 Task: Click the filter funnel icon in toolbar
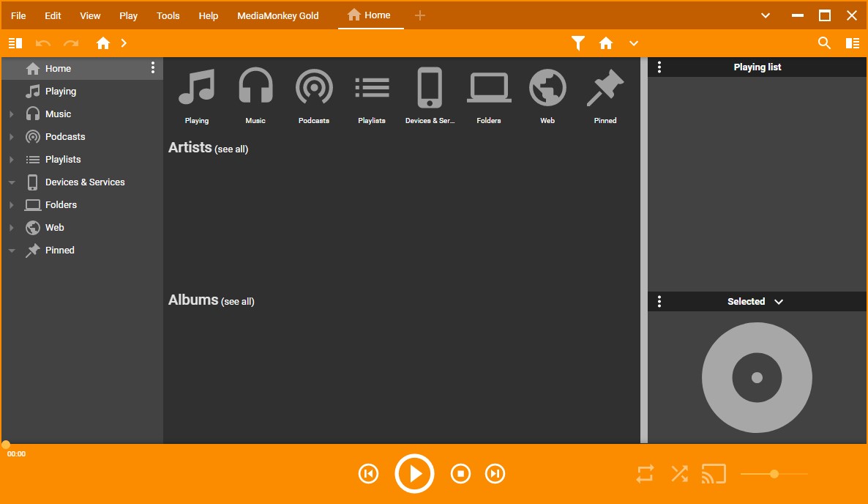[578, 43]
